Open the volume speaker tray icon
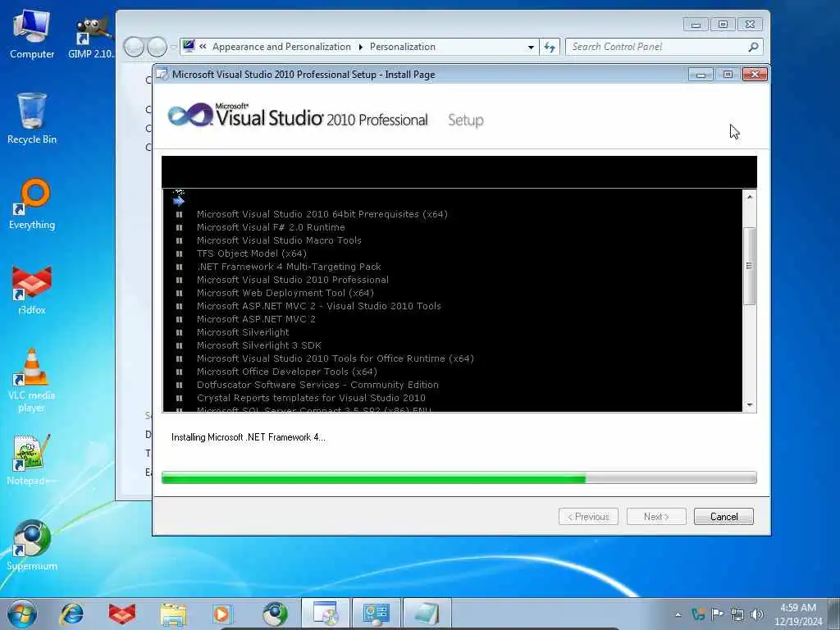This screenshot has height=630, width=840. [756, 614]
